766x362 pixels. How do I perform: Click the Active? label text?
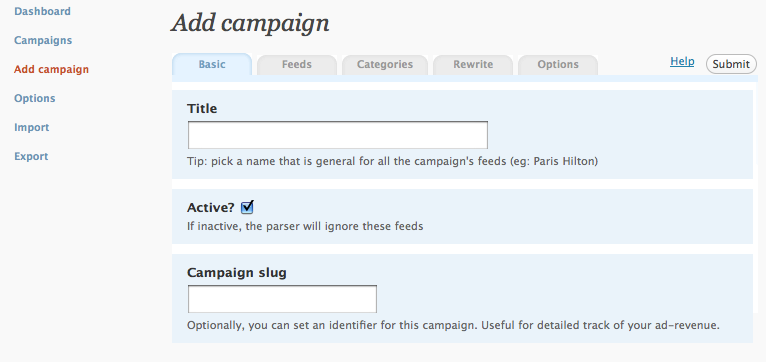click(x=211, y=208)
